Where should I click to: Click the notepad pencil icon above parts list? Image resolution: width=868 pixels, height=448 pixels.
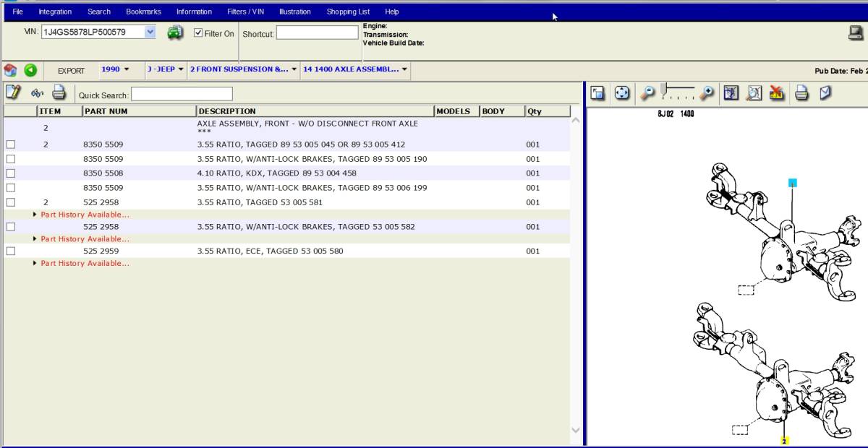12,92
